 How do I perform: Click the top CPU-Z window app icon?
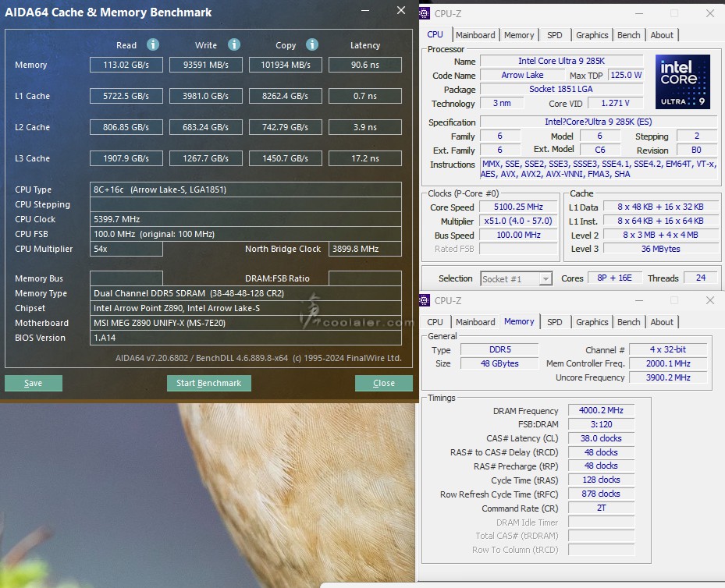pyautogui.click(x=425, y=13)
